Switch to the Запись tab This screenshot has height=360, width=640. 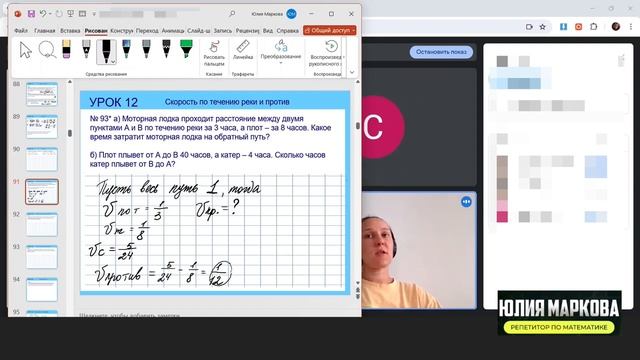tap(222, 31)
